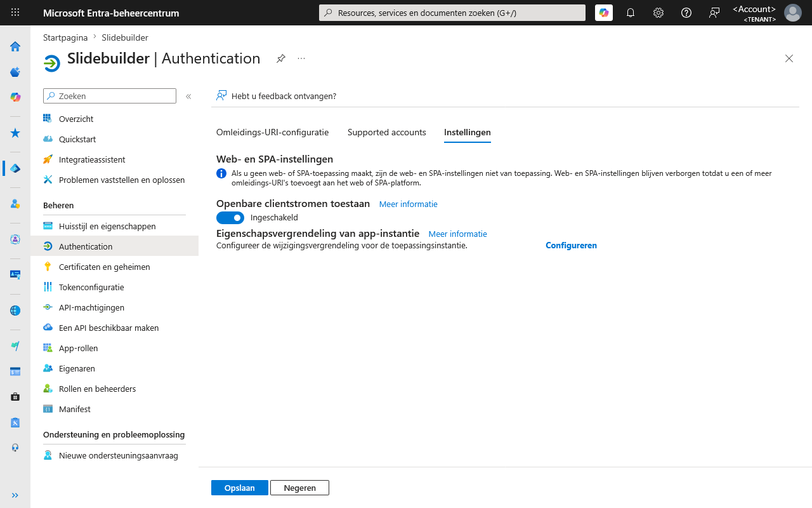Focus the Zoeken menu search field

pos(110,96)
